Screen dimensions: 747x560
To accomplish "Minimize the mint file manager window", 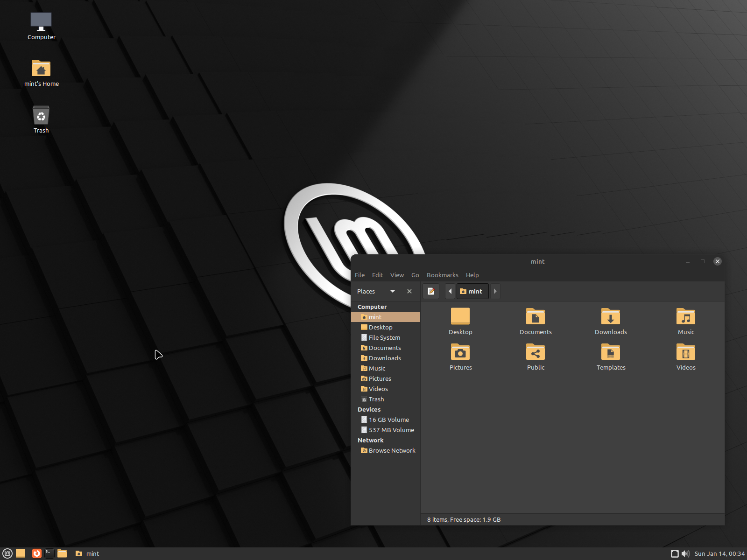I will pyautogui.click(x=687, y=261).
